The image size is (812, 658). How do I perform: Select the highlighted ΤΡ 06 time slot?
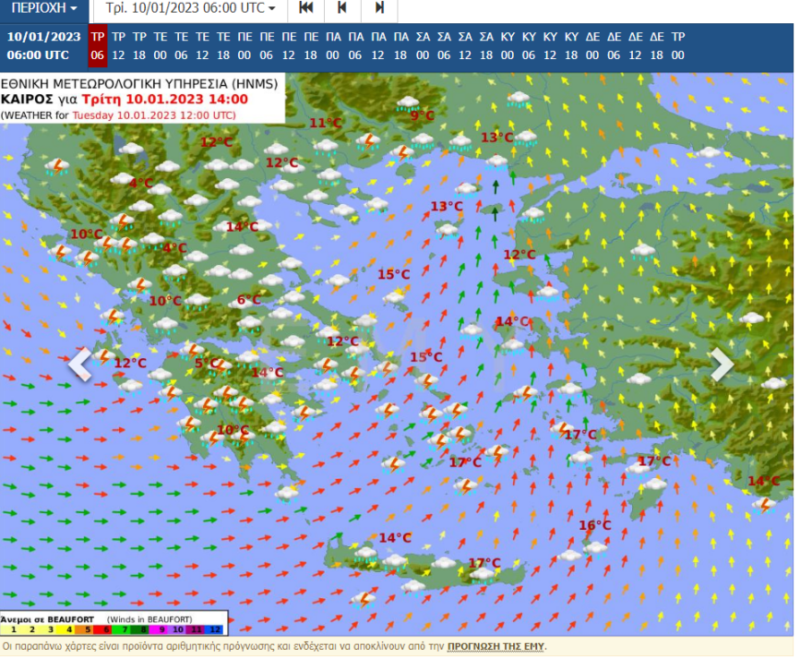click(x=98, y=46)
